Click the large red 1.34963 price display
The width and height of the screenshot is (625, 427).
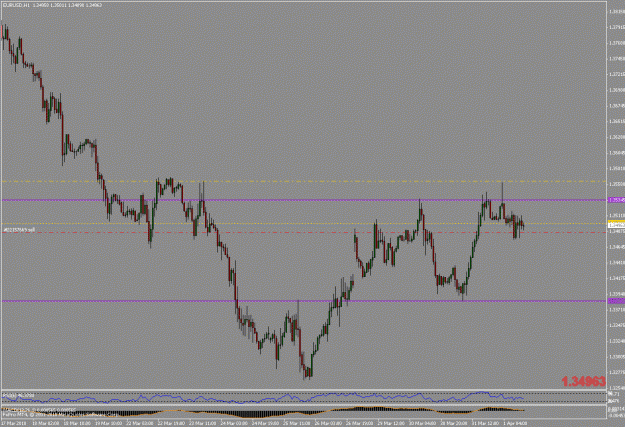pos(584,382)
